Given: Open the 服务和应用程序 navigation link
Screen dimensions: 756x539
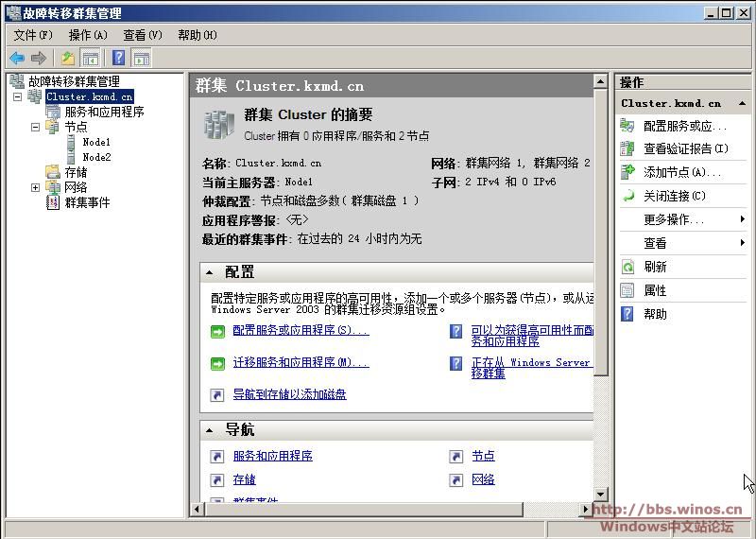Looking at the screenshot, I should click(272, 456).
